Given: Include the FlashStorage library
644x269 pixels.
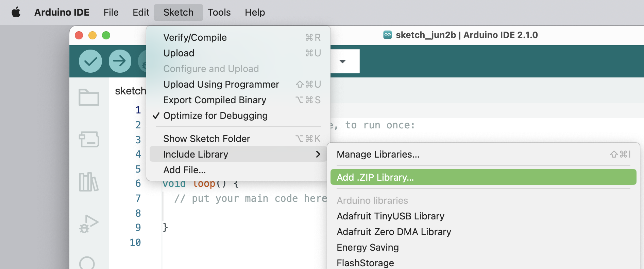Looking at the screenshot, I should (x=483, y=263).
